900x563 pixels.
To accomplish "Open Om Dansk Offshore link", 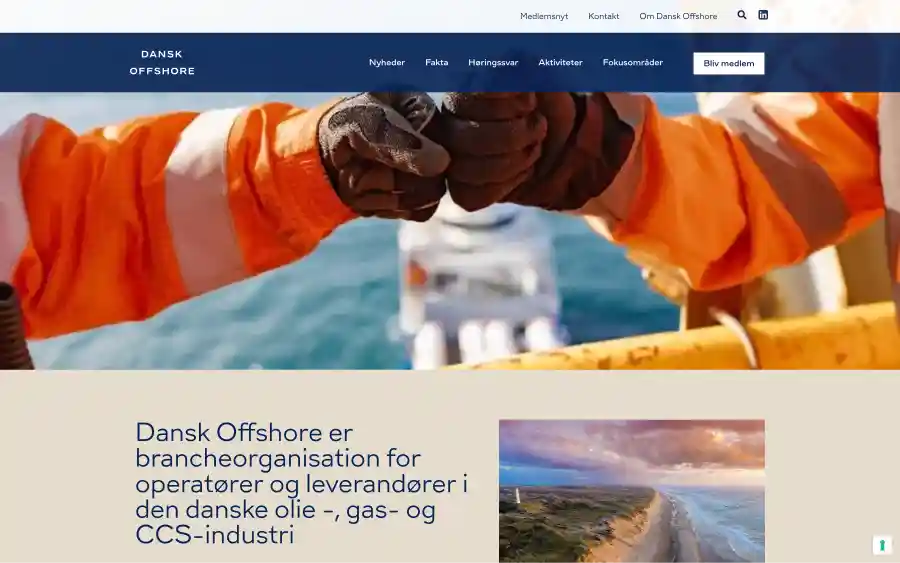I will pos(678,16).
